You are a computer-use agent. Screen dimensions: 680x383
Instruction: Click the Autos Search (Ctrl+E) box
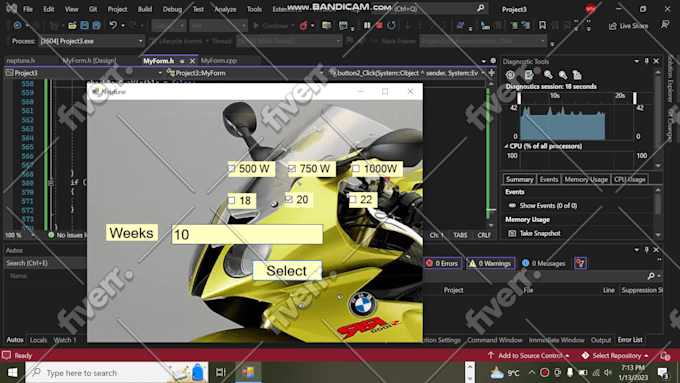click(46, 263)
